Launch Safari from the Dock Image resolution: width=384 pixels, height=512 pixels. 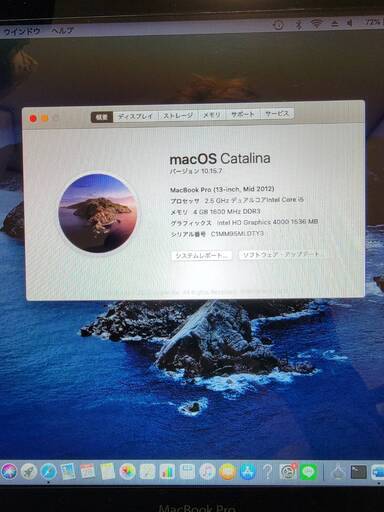click(x=48, y=472)
